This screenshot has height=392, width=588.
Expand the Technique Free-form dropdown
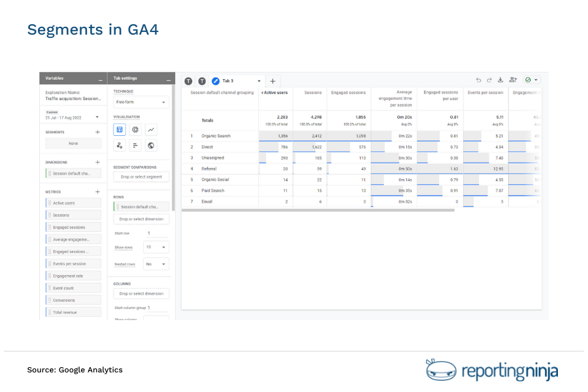pyautogui.click(x=140, y=102)
